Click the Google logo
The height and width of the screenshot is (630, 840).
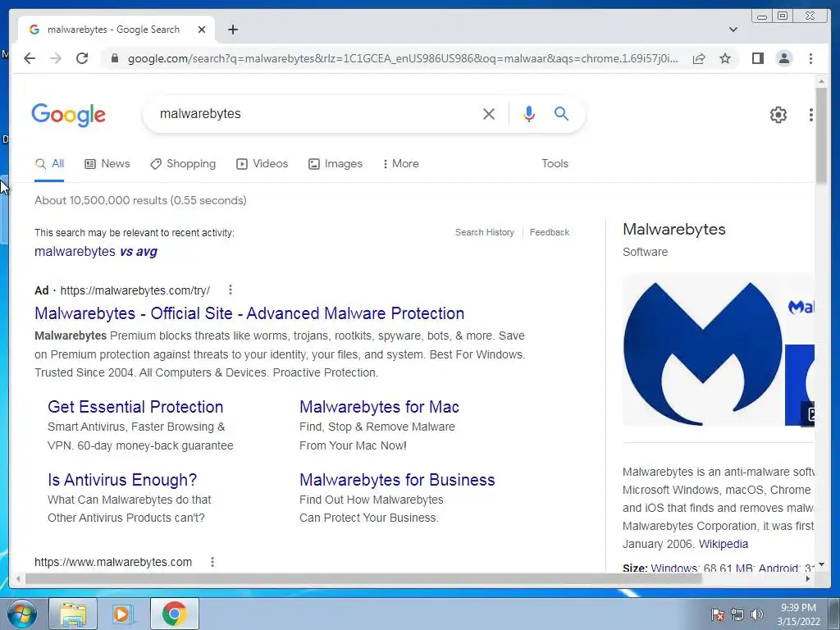click(x=69, y=115)
